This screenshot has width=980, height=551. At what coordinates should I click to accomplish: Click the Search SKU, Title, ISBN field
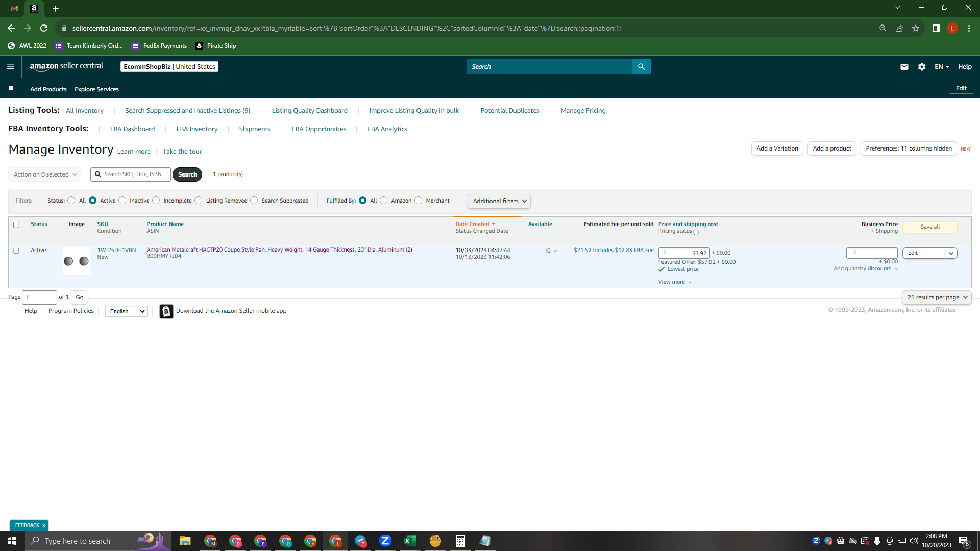point(131,174)
